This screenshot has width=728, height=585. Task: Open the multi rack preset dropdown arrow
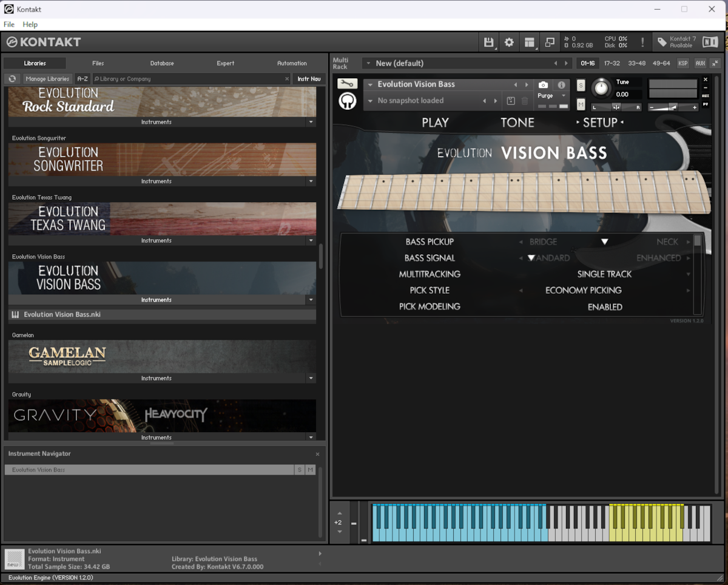[x=368, y=63]
